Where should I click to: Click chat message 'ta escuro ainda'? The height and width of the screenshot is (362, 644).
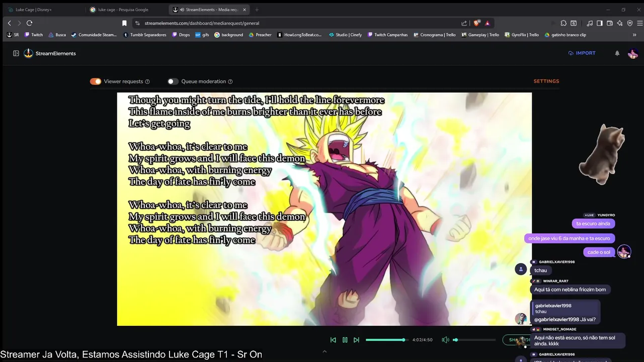coord(593,223)
